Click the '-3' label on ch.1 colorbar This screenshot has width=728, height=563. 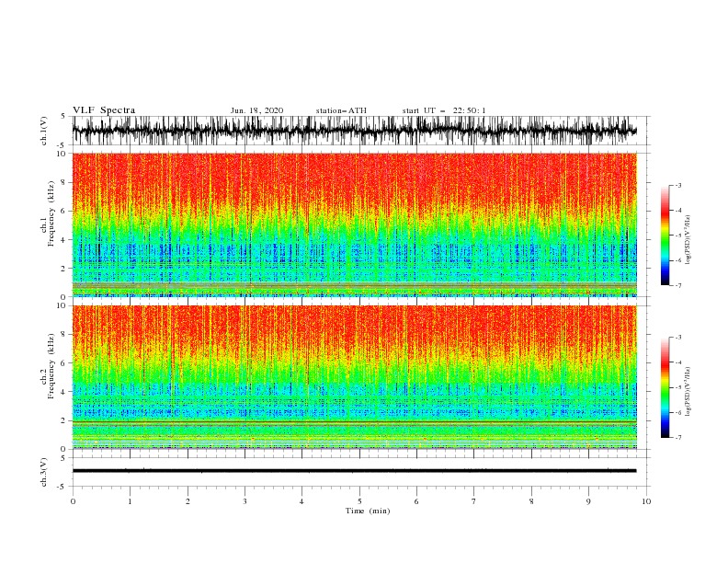pos(677,185)
